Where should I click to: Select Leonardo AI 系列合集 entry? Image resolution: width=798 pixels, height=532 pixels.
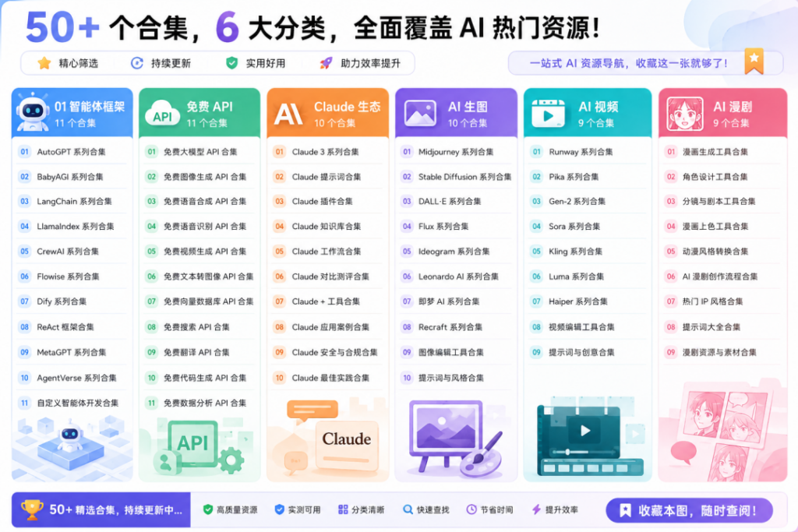[x=456, y=277]
